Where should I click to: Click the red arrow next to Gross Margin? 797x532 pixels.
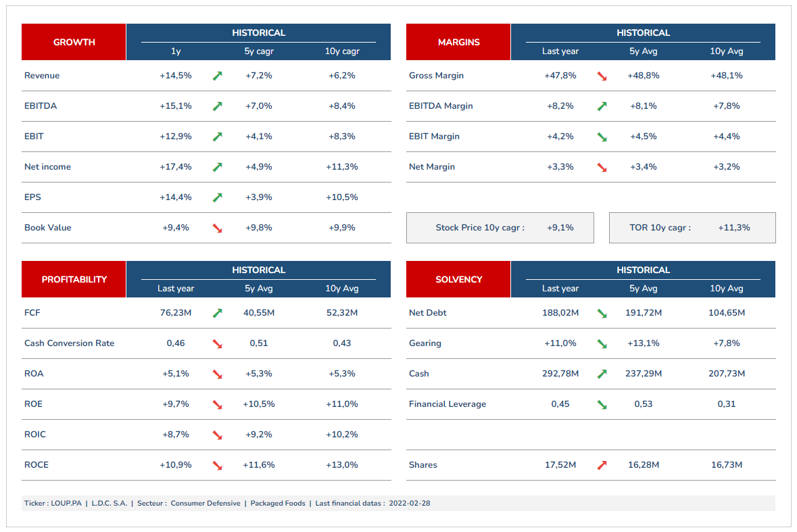[x=602, y=76]
